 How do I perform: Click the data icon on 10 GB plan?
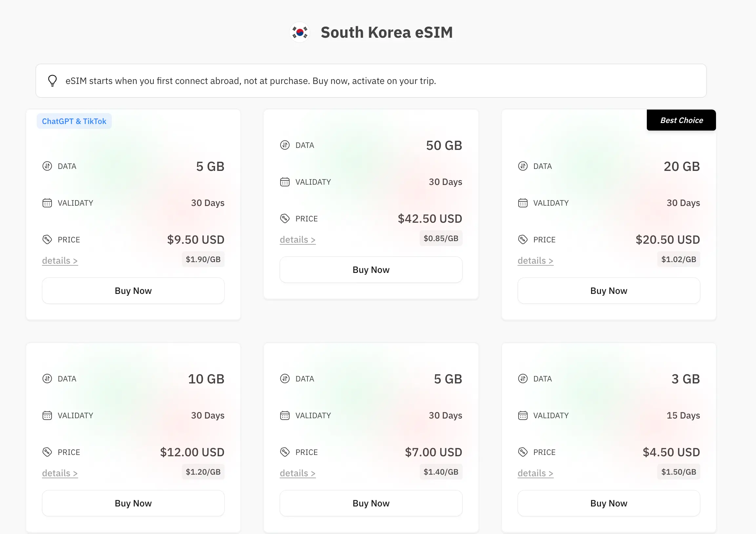47,379
